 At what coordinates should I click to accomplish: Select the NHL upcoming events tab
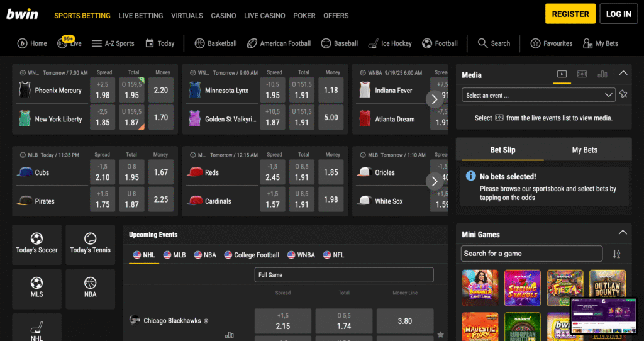[x=144, y=255]
